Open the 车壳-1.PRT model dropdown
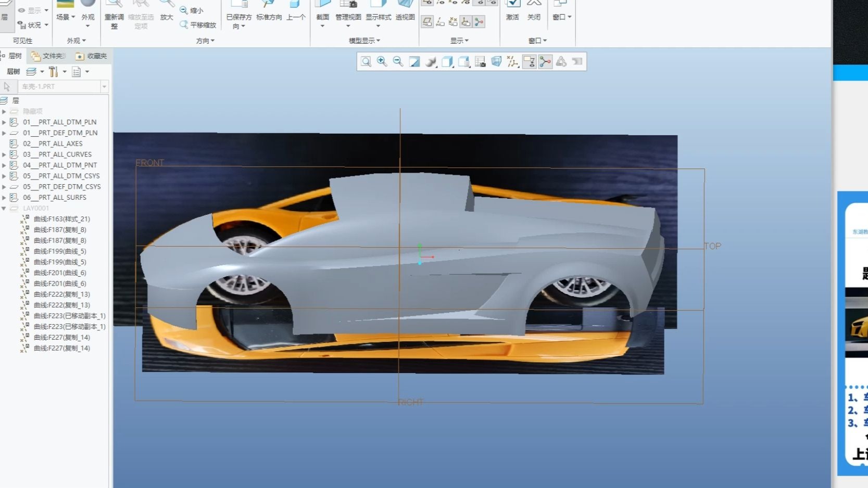This screenshot has height=488, width=868. click(104, 87)
